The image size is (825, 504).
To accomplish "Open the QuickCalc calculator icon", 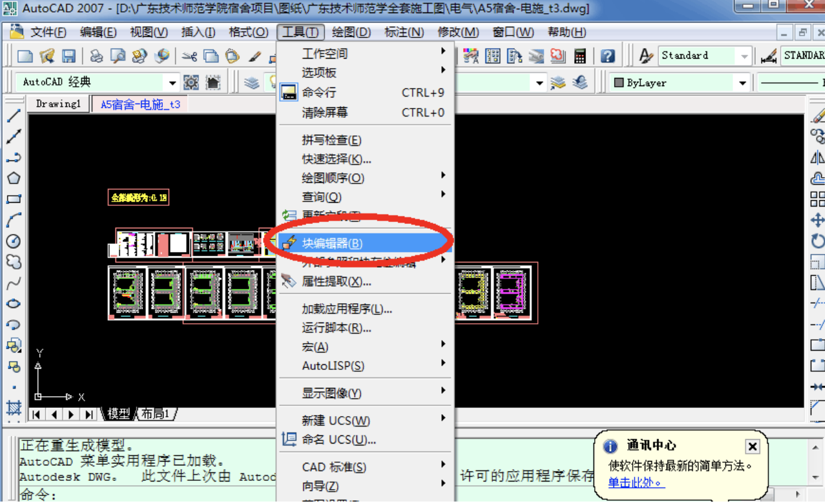I will click(x=580, y=56).
